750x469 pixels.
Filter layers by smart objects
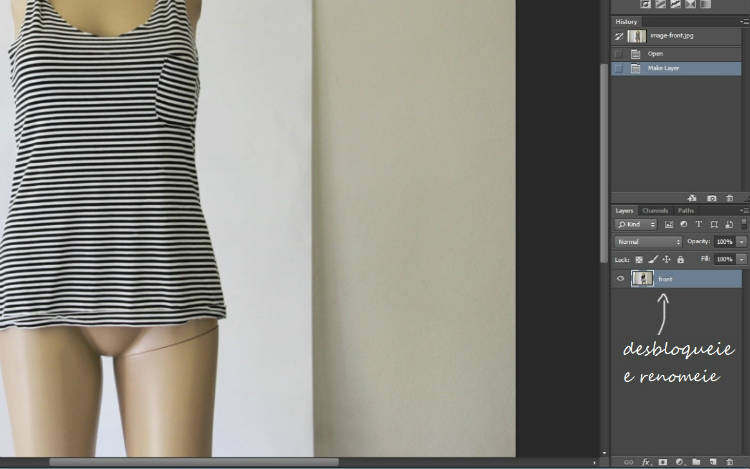pyautogui.click(x=729, y=224)
